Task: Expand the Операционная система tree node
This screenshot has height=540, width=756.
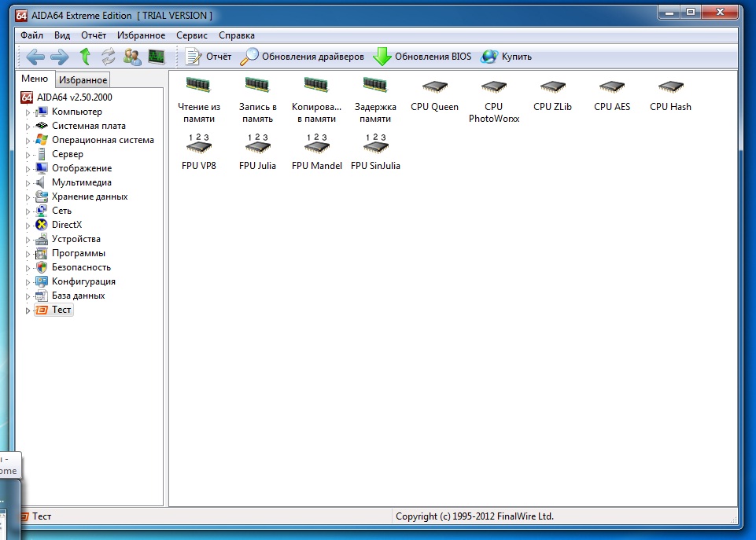Action: [x=28, y=141]
